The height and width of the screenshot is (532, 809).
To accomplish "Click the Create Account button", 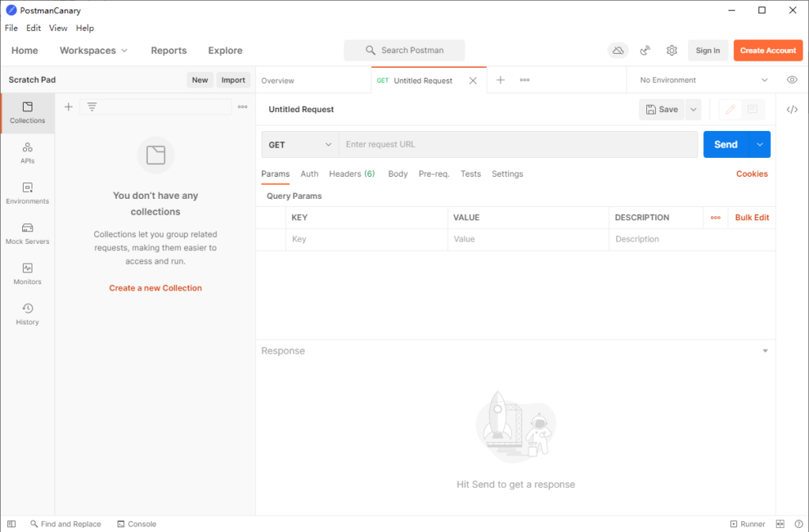I will (767, 51).
